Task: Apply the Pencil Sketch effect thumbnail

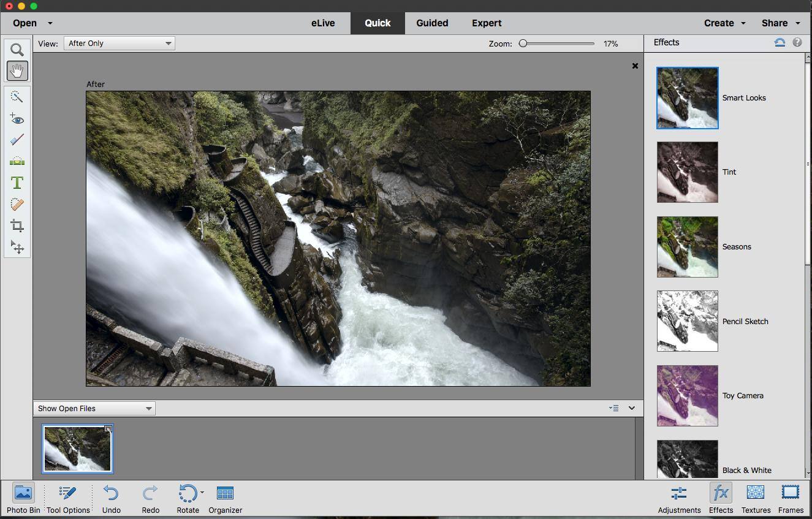Action: pos(687,321)
